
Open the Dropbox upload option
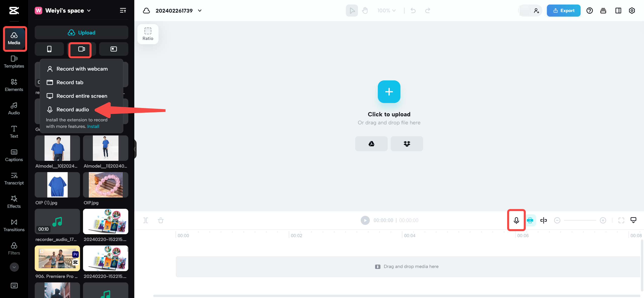click(407, 144)
